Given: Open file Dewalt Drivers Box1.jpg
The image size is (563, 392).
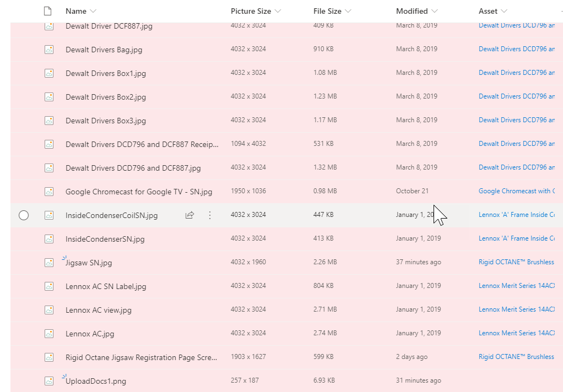Looking at the screenshot, I should [x=106, y=73].
